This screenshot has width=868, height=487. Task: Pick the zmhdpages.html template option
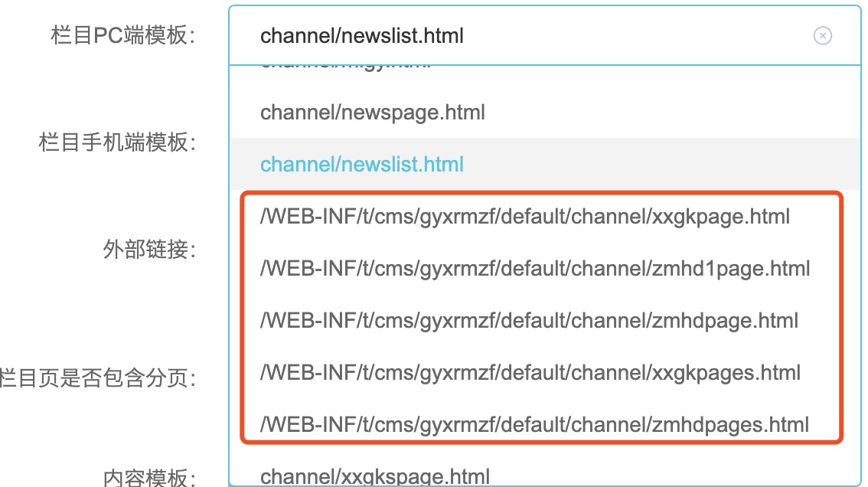click(534, 424)
